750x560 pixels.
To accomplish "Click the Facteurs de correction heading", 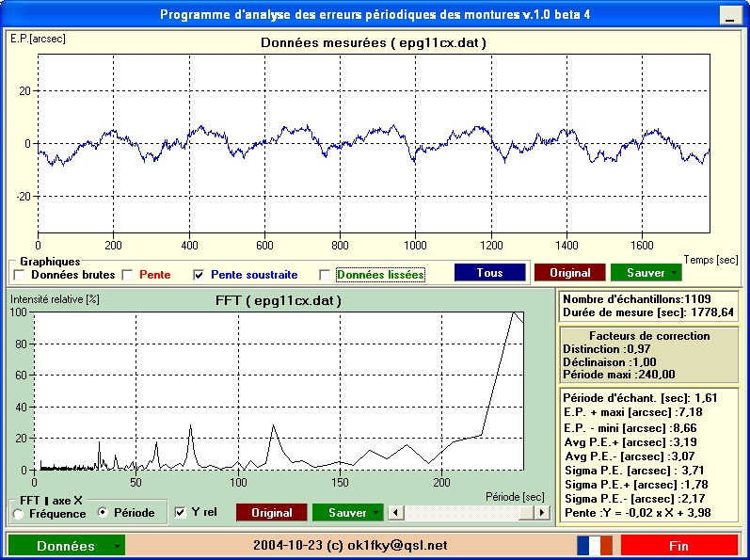I will (649, 336).
